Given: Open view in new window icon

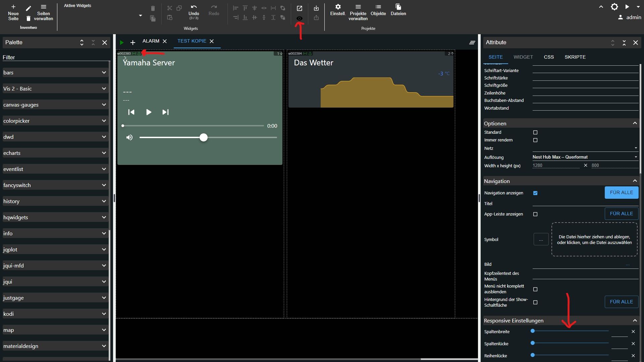Looking at the screenshot, I should tap(300, 8).
